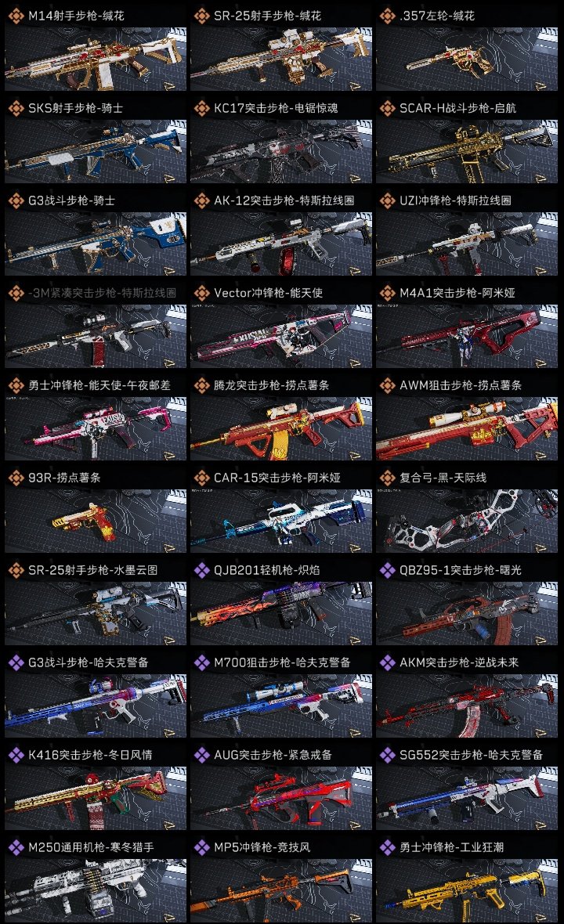
Task: Select the 勇士冲锋枪-工业狂潮 yellow gun thumbnail
Action: pyautogui.click(x=467, y=891)
